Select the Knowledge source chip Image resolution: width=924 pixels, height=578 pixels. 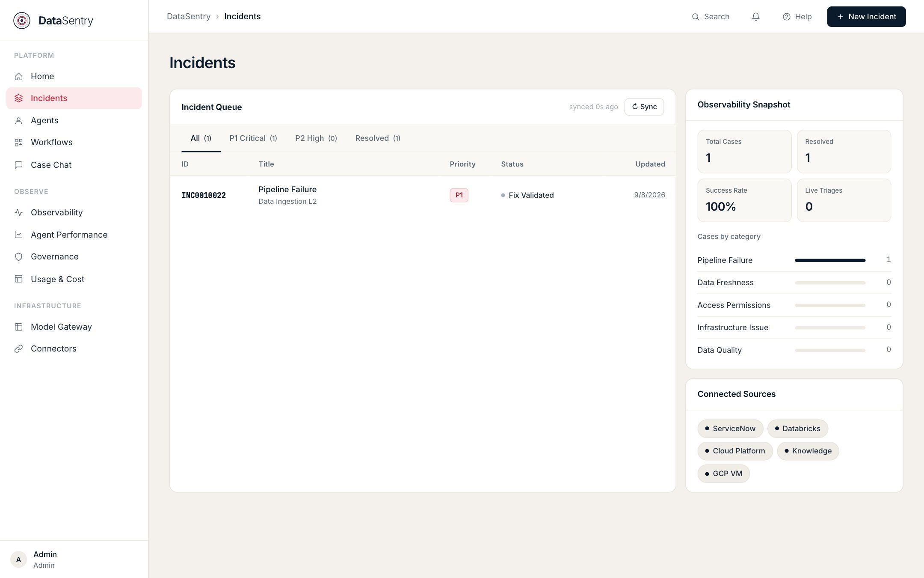click(x=808, y=451)
